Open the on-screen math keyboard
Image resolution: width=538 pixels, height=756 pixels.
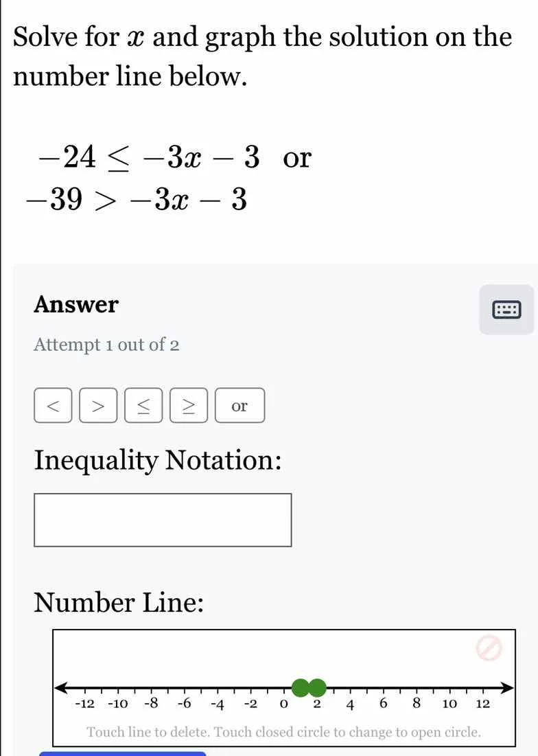point(506,309)
